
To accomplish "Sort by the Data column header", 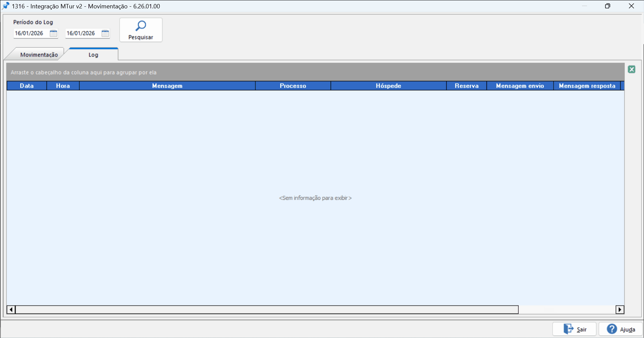I will (x=27, y=86).
